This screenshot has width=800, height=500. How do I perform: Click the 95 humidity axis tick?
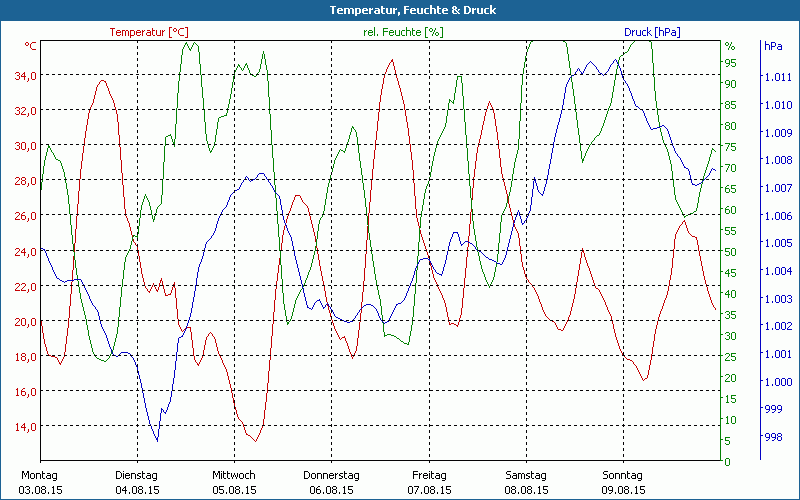tap(731, 63)
